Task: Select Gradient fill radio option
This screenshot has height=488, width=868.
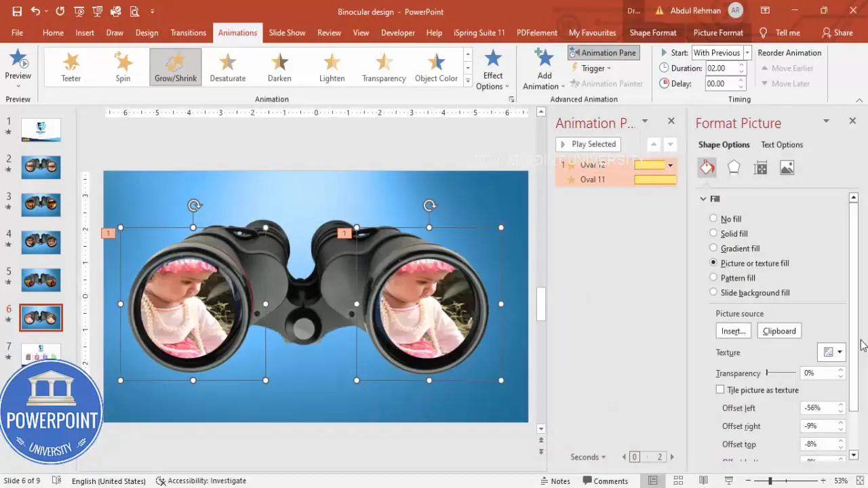Action: click(x=713, y=248)
